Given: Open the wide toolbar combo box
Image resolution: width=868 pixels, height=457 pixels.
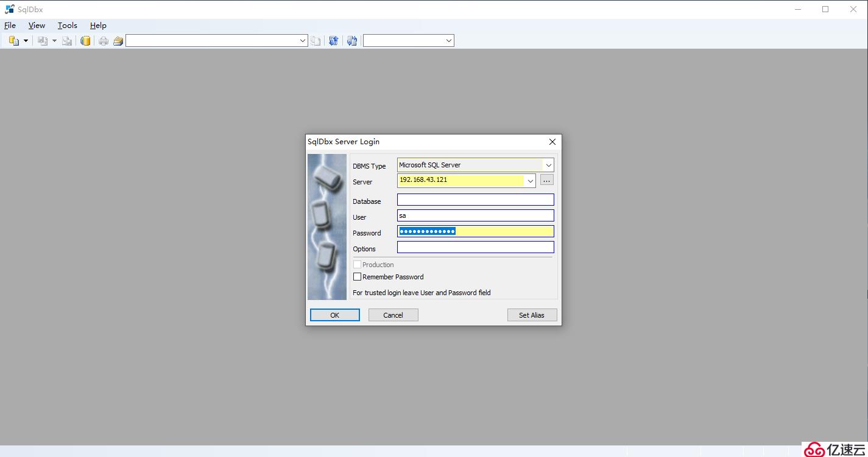Looking at the screenshot, I should (217, 41).
